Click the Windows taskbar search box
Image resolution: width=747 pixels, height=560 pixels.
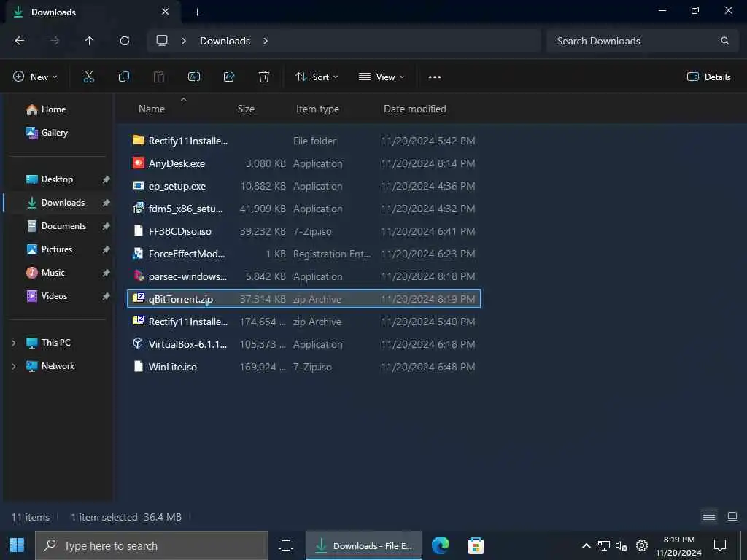[x=152, y=545]
